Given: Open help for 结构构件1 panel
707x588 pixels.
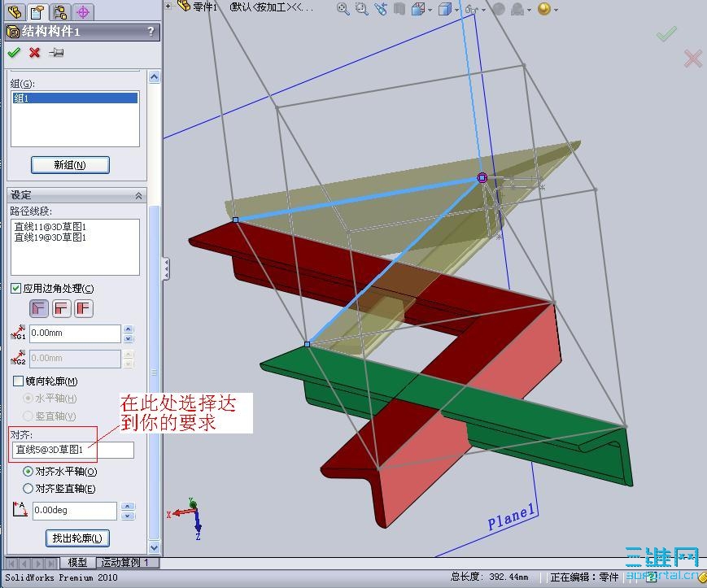Looking at the screenshot, I should point(151,32).
